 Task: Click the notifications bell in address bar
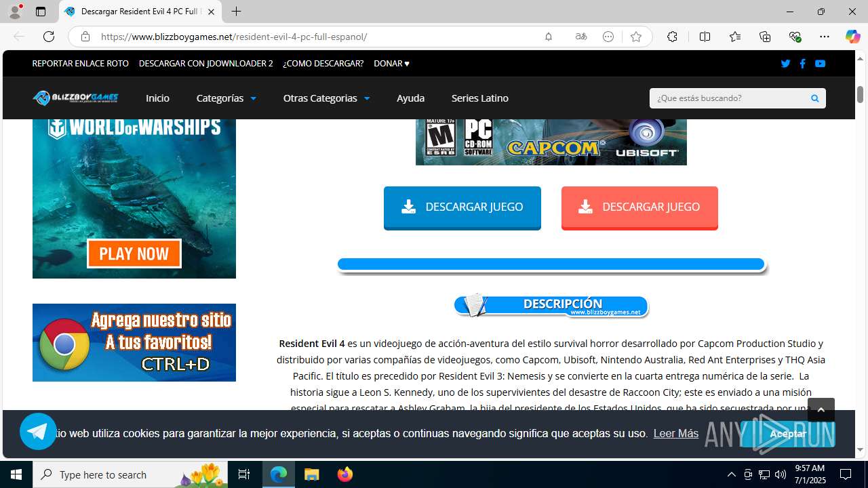(x=549, y=37)
